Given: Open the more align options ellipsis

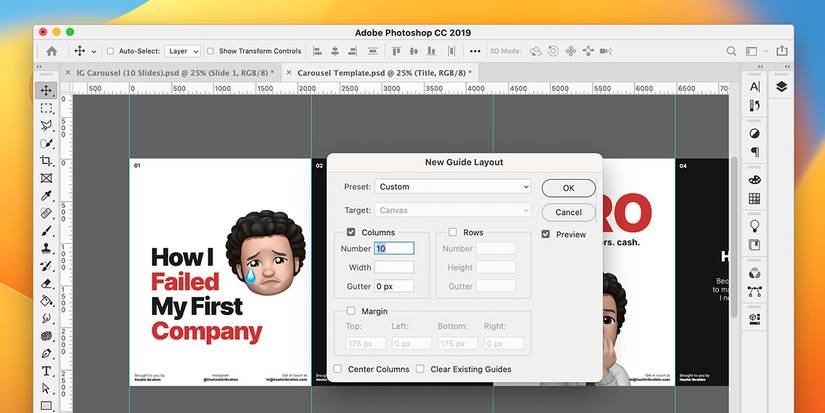Looking at the screenshot, I should tap(475, 51).
